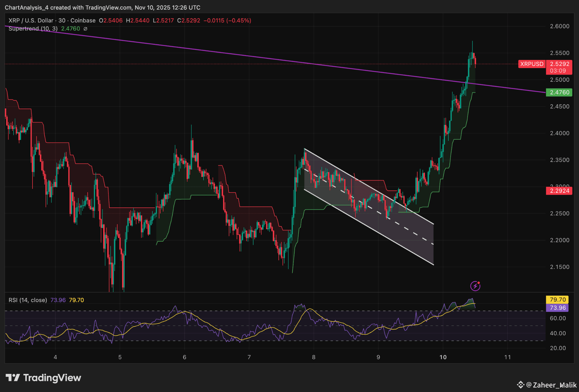Click the 2.6000 level on price scale
This screenshot has width=579, height=392.
click(559, 26)
